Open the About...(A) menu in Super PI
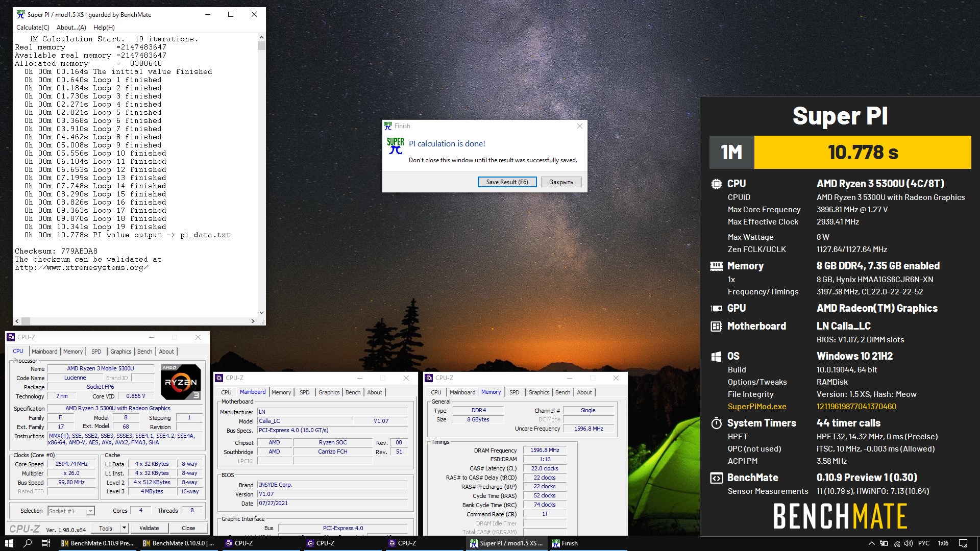The height and width of the screenshot is (551, 980). tap(71, 28)
